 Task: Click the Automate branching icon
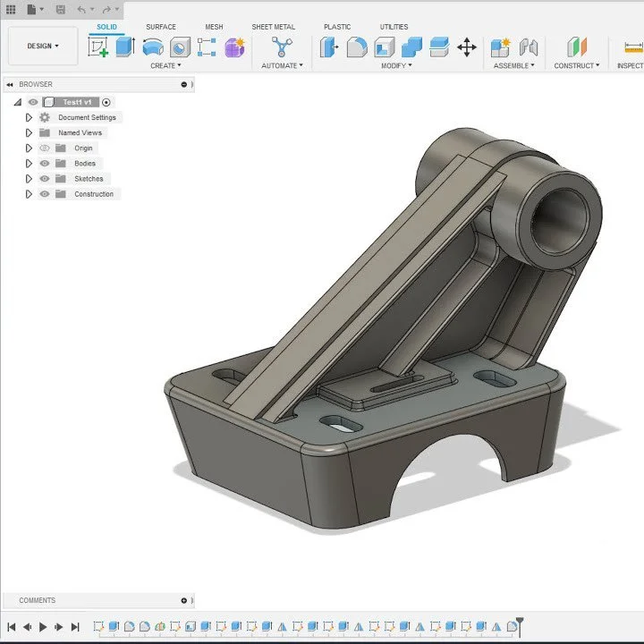(282, 47)
